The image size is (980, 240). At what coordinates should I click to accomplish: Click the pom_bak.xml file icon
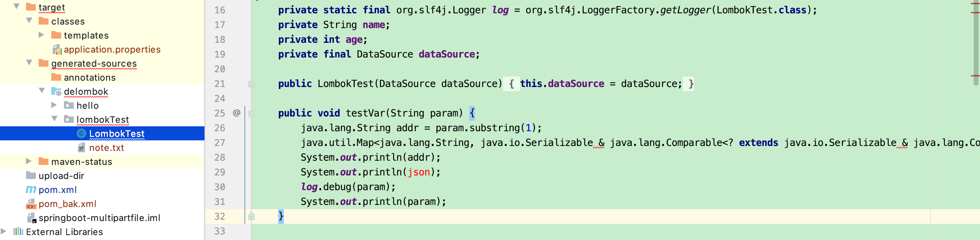pyautogui.click(x=31, y=204)
